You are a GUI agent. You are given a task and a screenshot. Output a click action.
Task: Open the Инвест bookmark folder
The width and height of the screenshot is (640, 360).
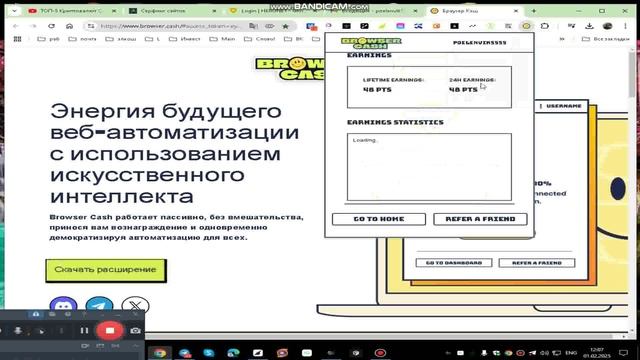[184, 39]
